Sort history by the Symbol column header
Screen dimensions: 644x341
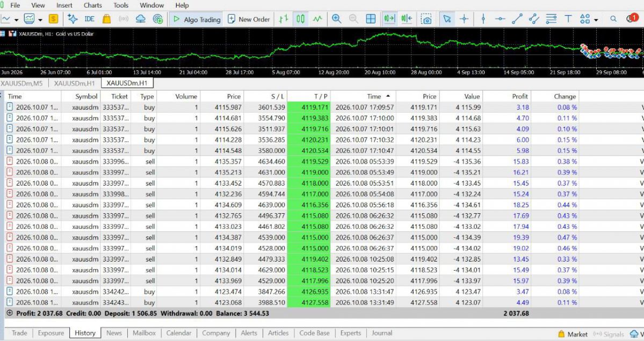point(81,96)
